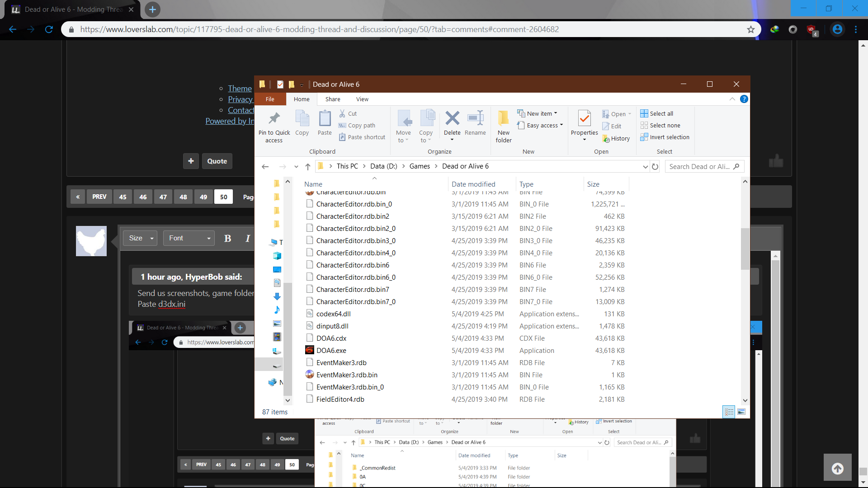This screenshot has height=488, width=868.
Task: Switch to the Share ribbon tab
Action: [x=333, y=99]
